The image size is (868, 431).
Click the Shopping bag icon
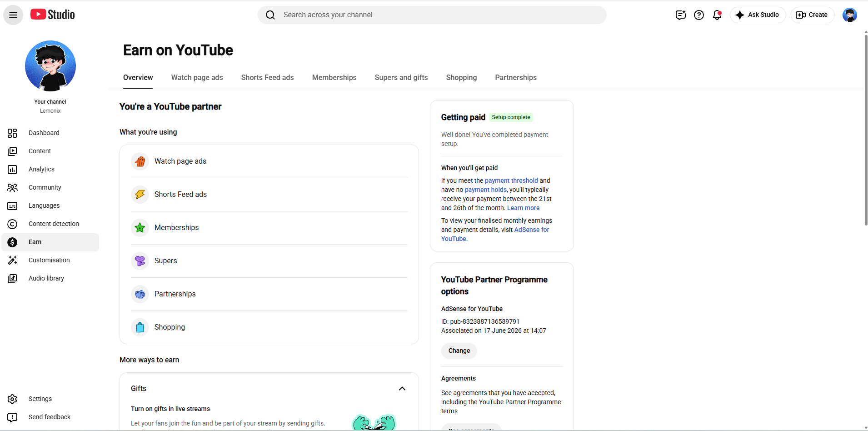pos(140,327)
